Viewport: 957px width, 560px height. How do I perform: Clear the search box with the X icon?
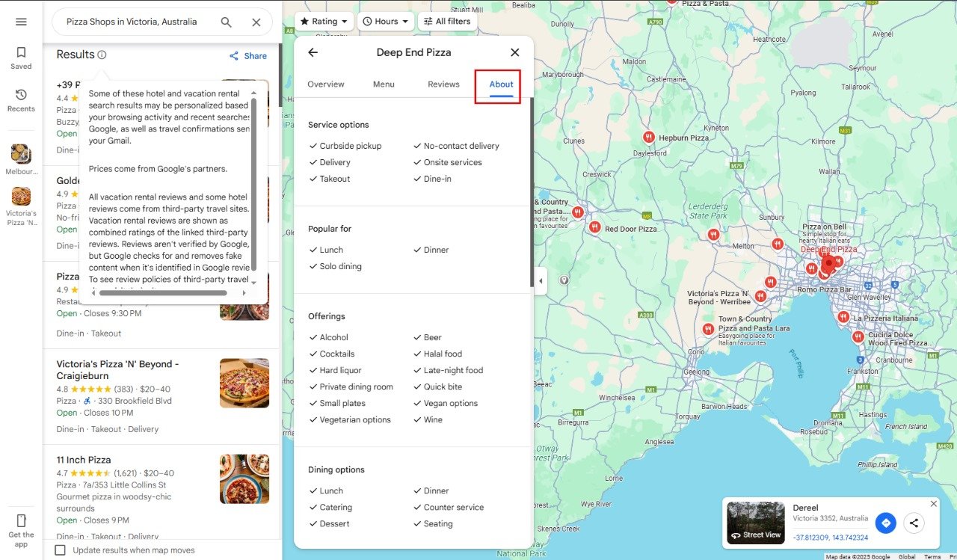tap(256, 22)
